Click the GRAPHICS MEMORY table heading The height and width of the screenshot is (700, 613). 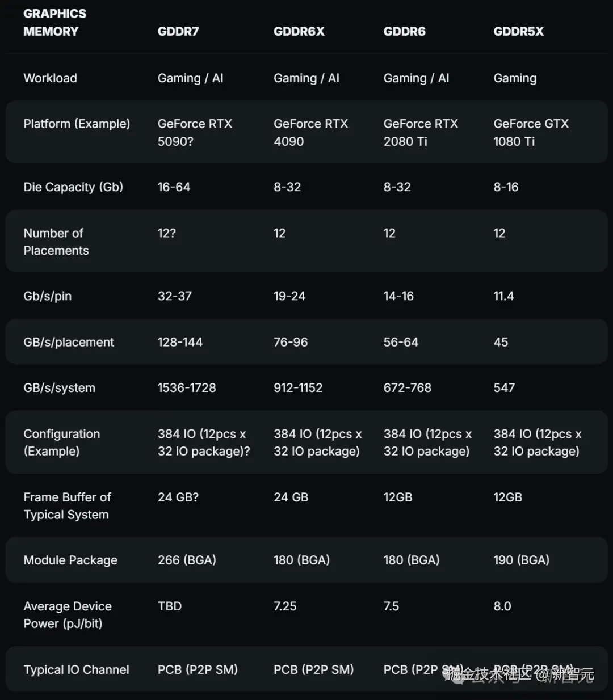pos(54,22)
